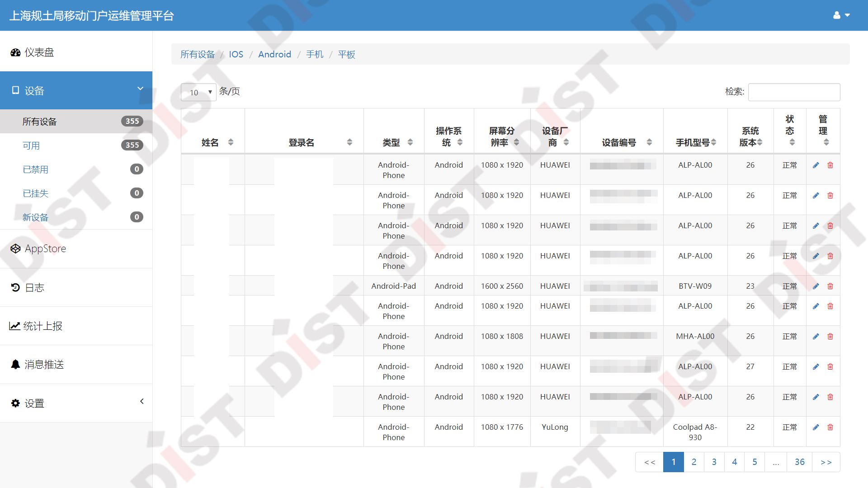This screenshot has width=868, height=488.
Task: Click trash icon in first table row
Action: [x=830, y=165]
